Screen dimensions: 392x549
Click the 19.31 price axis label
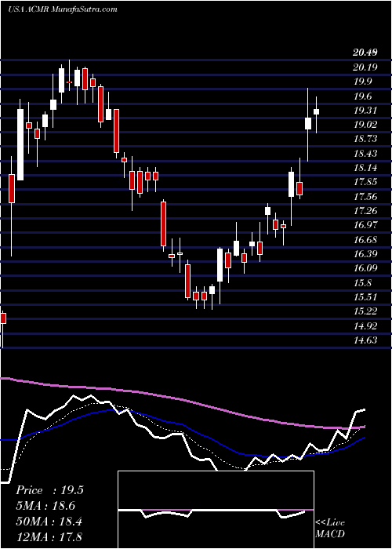pos(365,111)
